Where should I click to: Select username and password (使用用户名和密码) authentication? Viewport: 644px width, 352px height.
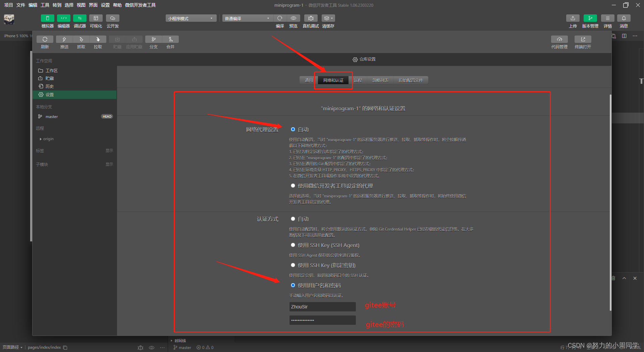(293, 285)
